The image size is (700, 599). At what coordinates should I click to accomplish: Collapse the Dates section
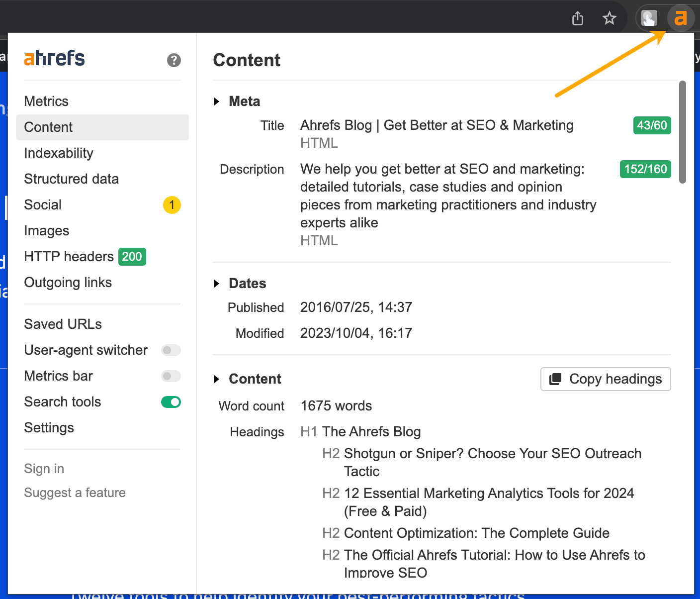point(217,283)
